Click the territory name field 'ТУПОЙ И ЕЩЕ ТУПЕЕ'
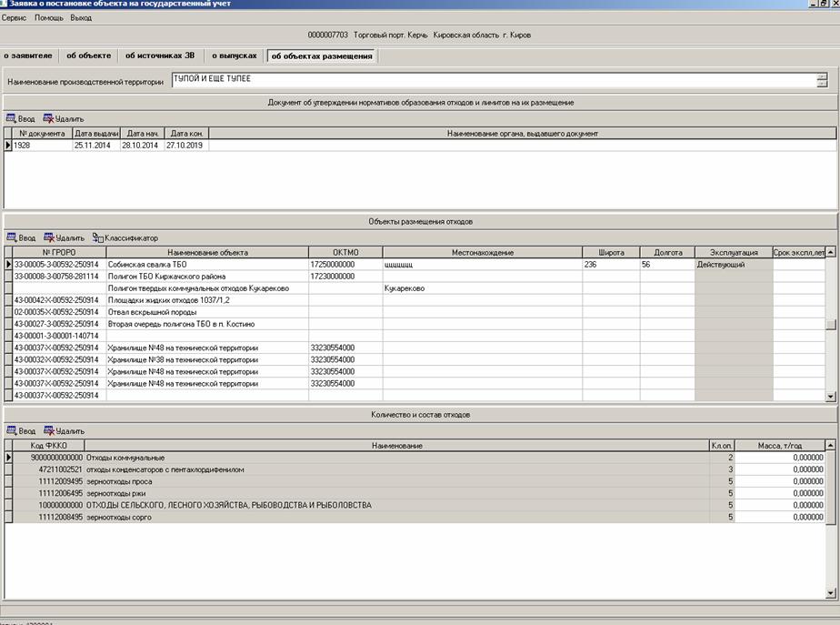 pos(491,81)
